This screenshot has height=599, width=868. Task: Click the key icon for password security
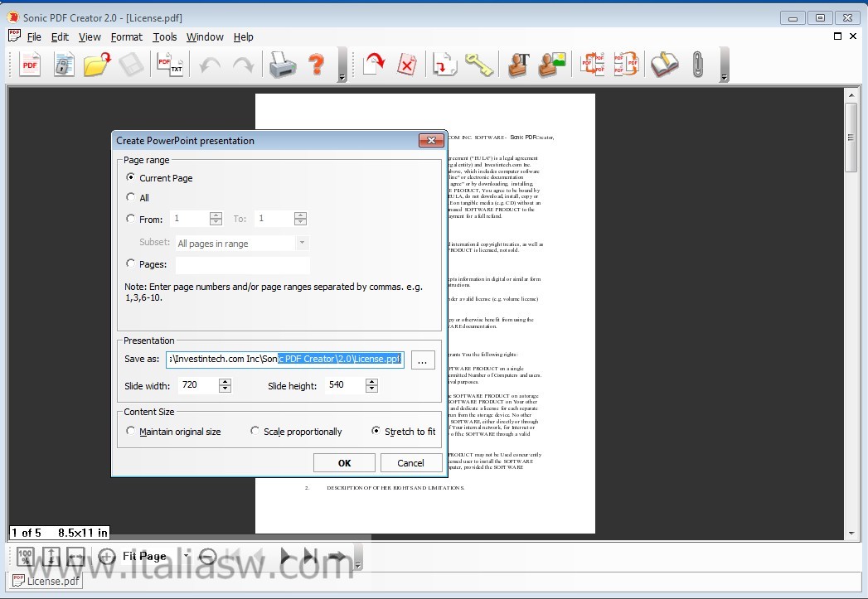(x=479, y=65)
